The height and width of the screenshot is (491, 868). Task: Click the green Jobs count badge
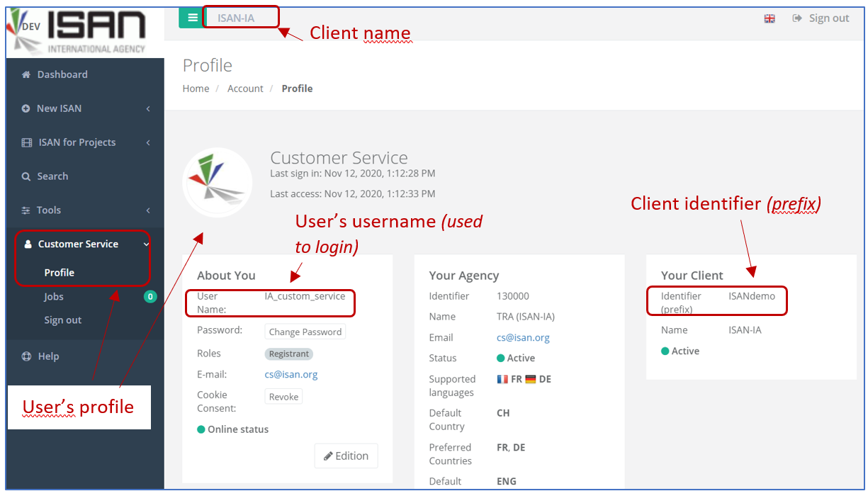tap(150, 297)
